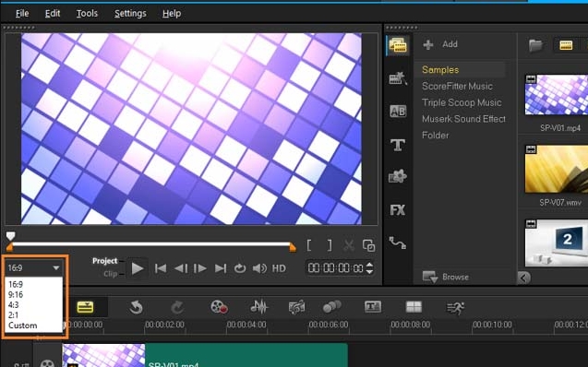Open the FX filter library

[398, 210]
